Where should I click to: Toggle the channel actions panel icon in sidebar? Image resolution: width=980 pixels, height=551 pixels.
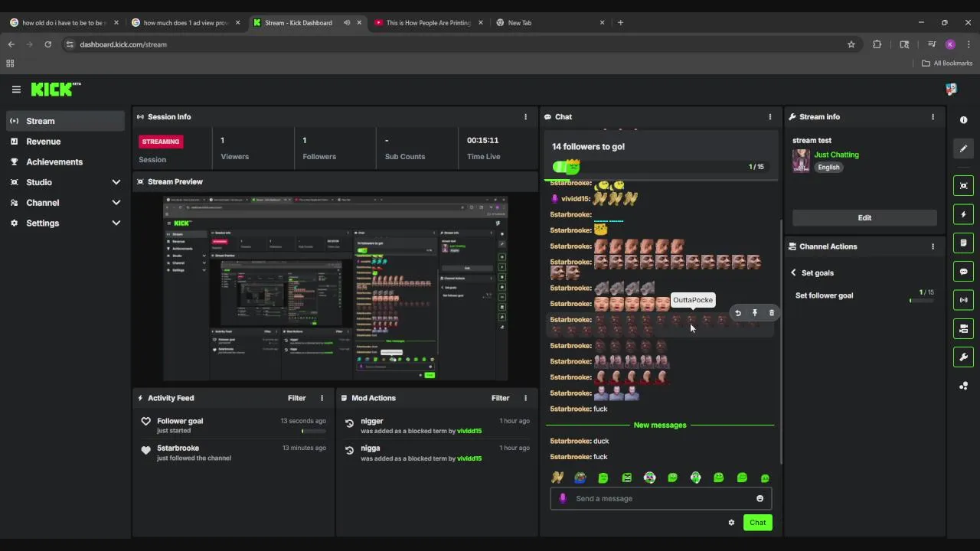click(963, 328)
